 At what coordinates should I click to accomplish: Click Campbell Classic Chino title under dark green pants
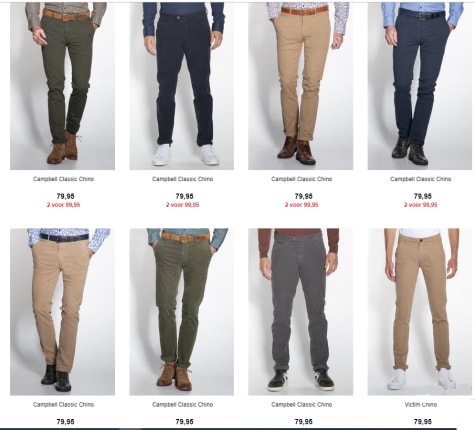point(63,179)
